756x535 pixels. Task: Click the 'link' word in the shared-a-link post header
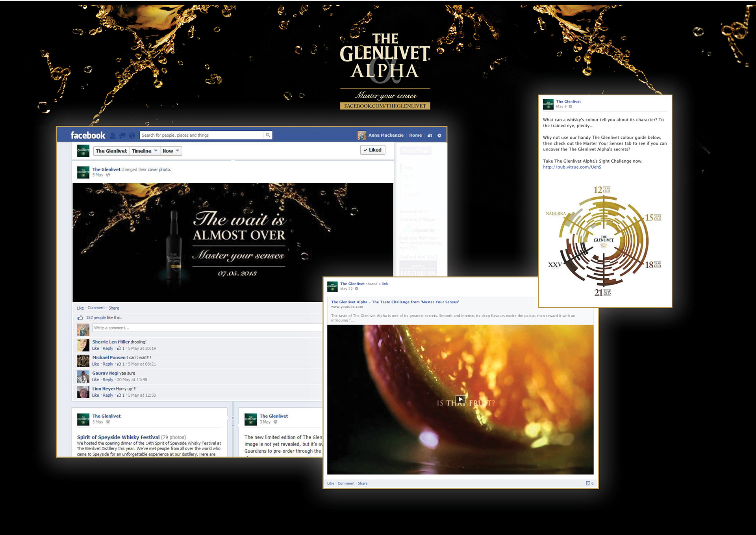coord(385,284)
